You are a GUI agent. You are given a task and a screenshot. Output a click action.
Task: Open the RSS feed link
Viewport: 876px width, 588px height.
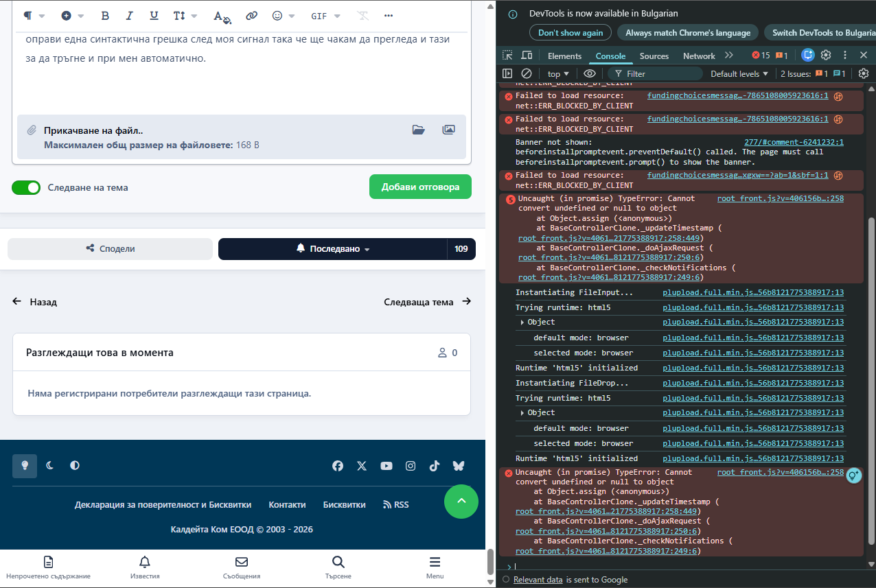[395, 505]
